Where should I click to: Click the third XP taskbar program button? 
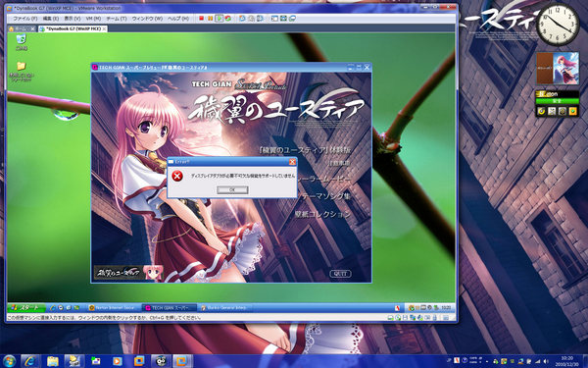225,308
